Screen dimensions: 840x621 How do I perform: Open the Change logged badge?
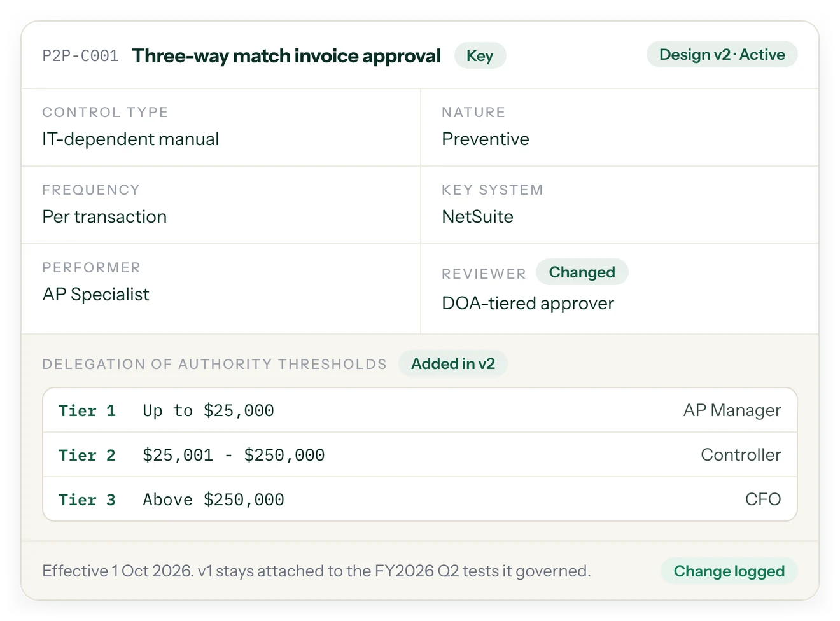tap(729, 571)
